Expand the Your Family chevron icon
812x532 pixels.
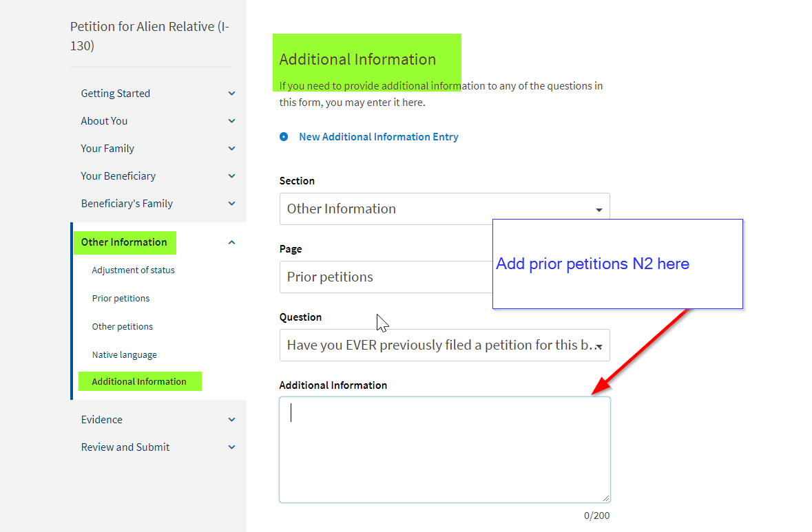point(231,149)
